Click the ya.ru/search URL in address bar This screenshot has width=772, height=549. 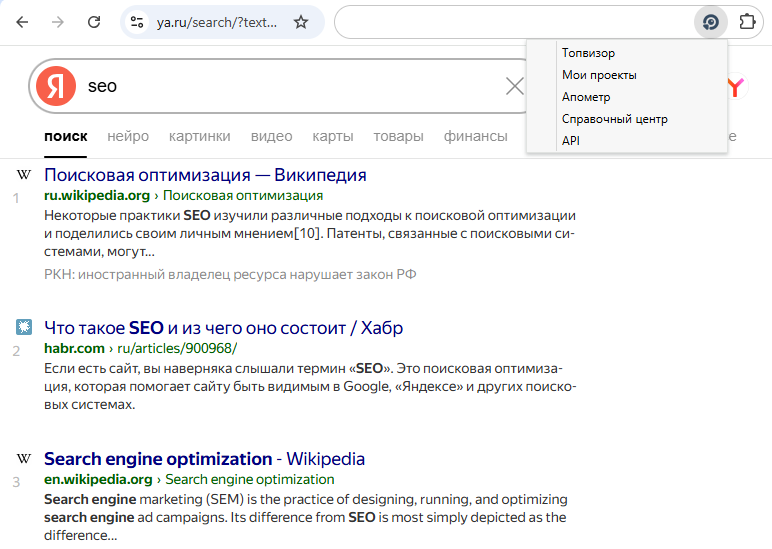[x=217, y=23]
